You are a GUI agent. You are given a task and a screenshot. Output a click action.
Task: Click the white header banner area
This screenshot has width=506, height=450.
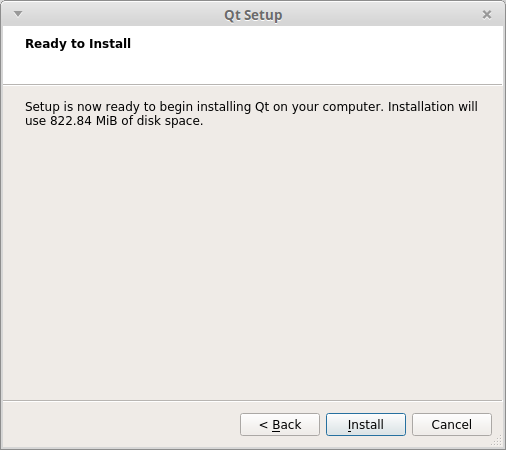click(x=253, y=55)
